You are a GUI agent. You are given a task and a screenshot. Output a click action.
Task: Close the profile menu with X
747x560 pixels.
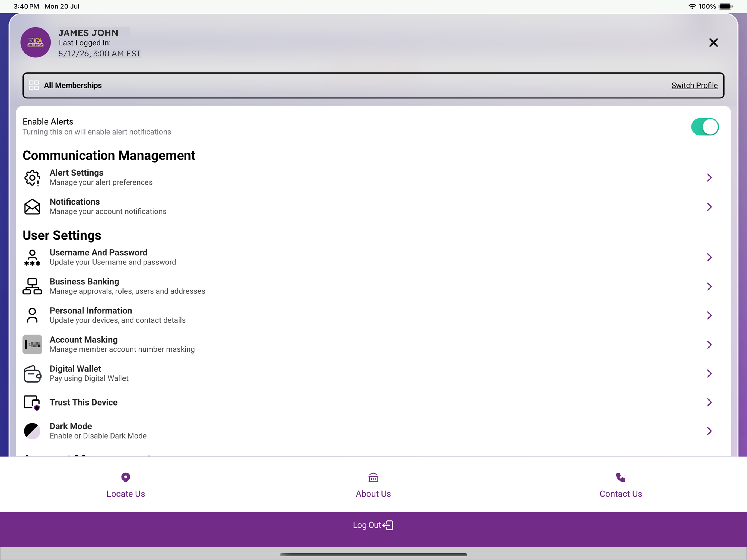point(713,43)
